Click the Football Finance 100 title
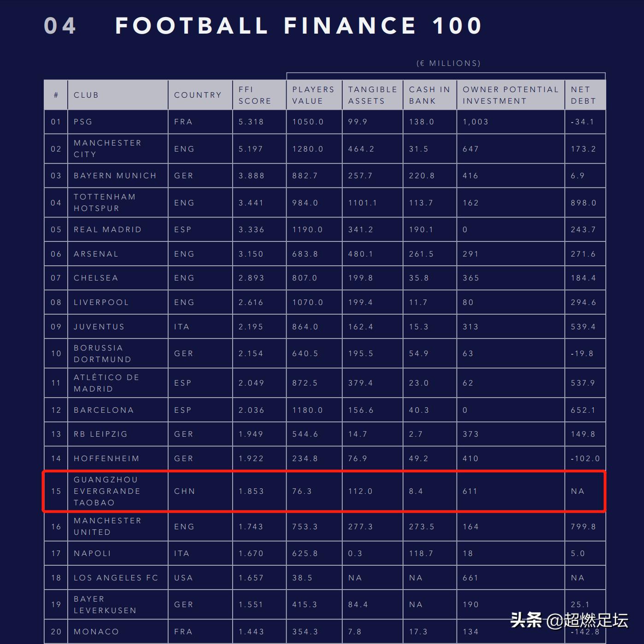This screenshot has width=644, height=644. click(298, 25)
